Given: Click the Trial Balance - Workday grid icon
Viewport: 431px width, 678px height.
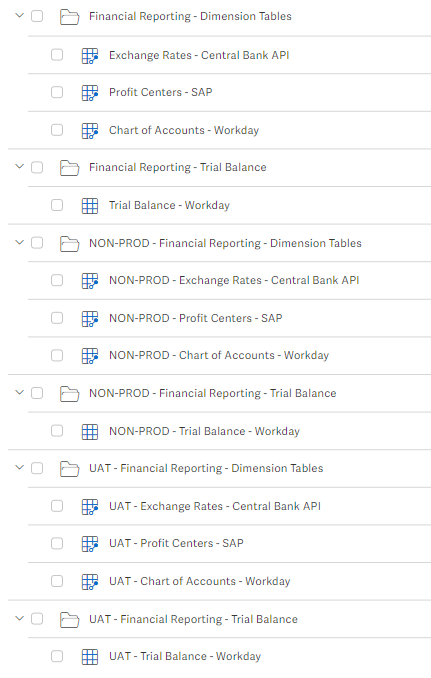Looking at the screenshot, I should point(90,205).
